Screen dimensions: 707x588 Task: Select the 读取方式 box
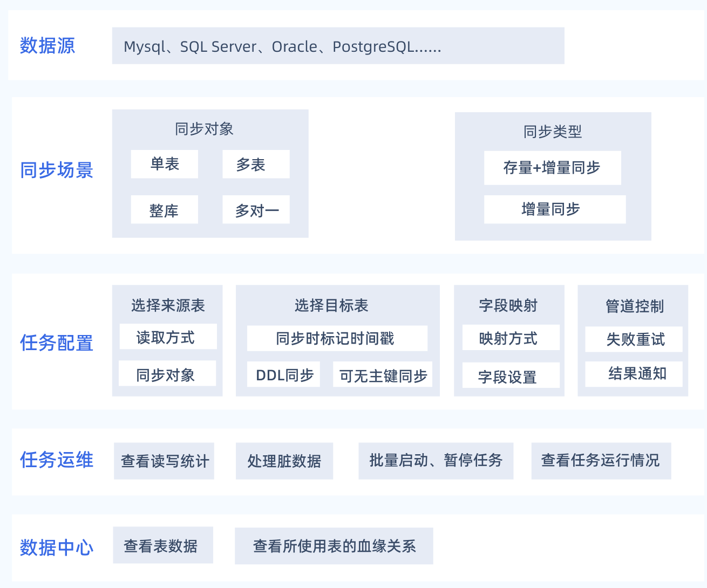[x=168, y=337]
